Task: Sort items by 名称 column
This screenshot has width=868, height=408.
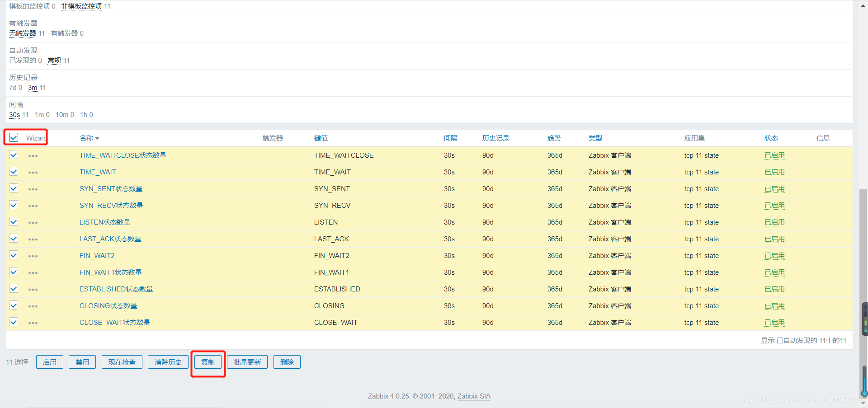Action: [89, 138]
